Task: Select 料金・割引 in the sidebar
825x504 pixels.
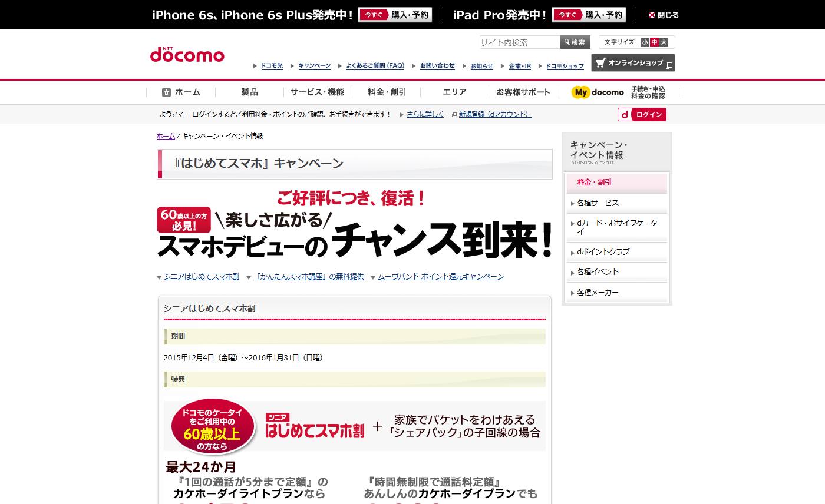Action: coord(617,183)
